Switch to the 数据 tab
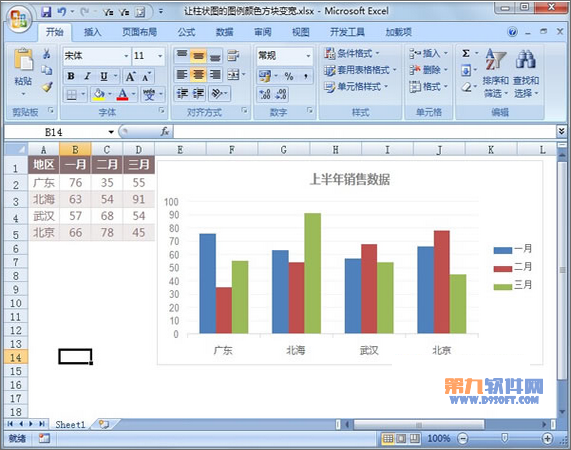 (x=224, y=32)
